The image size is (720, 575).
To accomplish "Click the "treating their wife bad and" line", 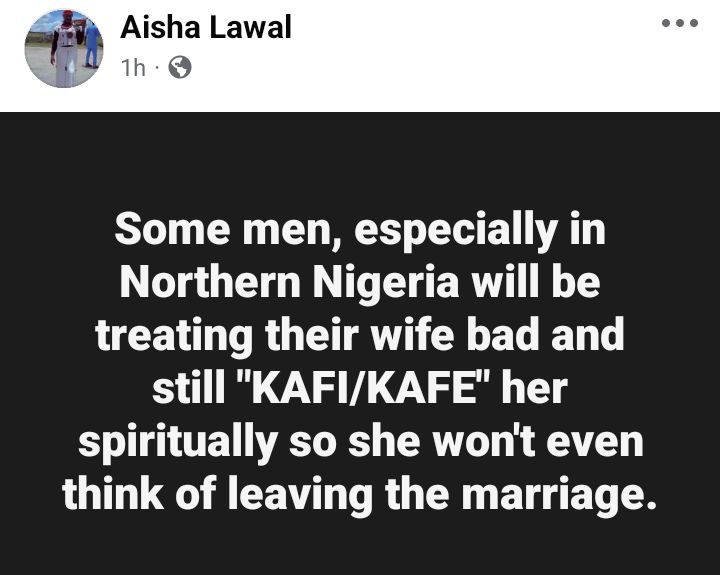I will [x=360, y=336].
